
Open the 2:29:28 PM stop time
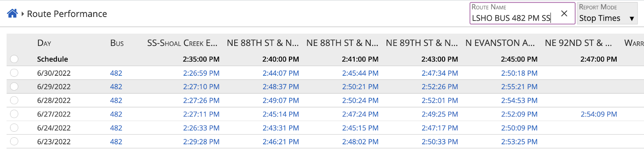click(201, 142)
